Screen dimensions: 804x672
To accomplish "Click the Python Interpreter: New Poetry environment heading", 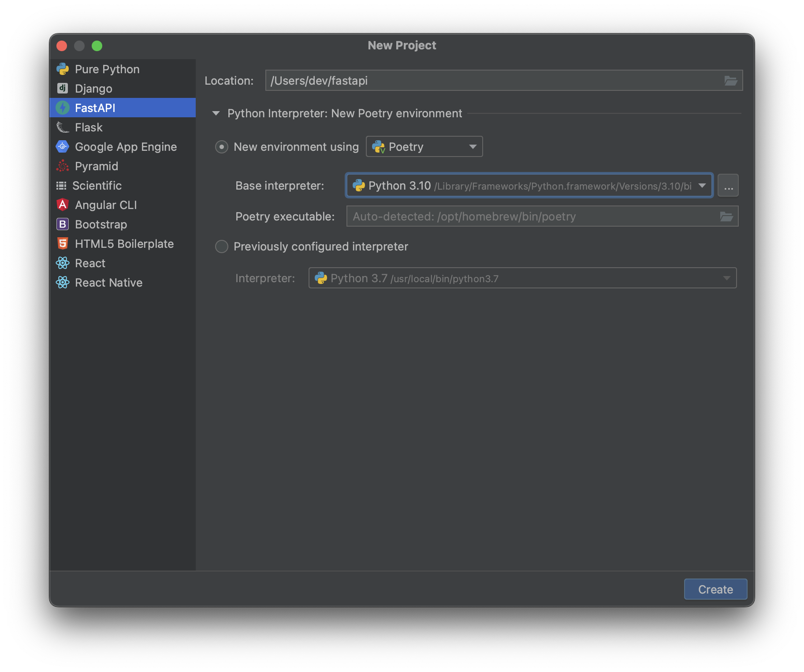I will click(345, 113).
